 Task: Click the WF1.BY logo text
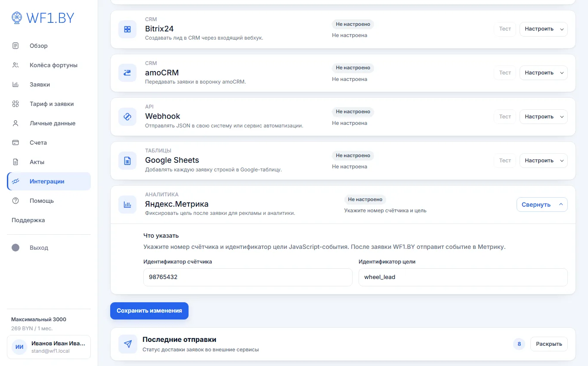[50, 18]
